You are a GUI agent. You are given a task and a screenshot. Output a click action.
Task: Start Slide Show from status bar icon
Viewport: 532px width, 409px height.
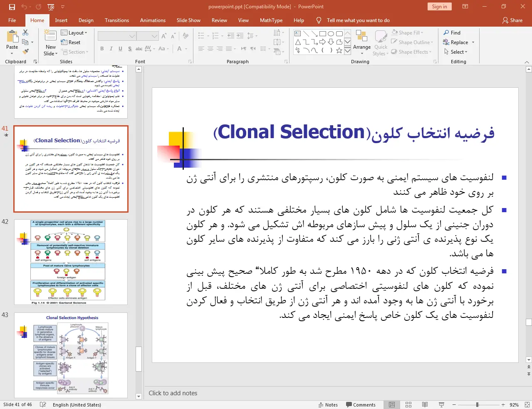pos(441,405)
